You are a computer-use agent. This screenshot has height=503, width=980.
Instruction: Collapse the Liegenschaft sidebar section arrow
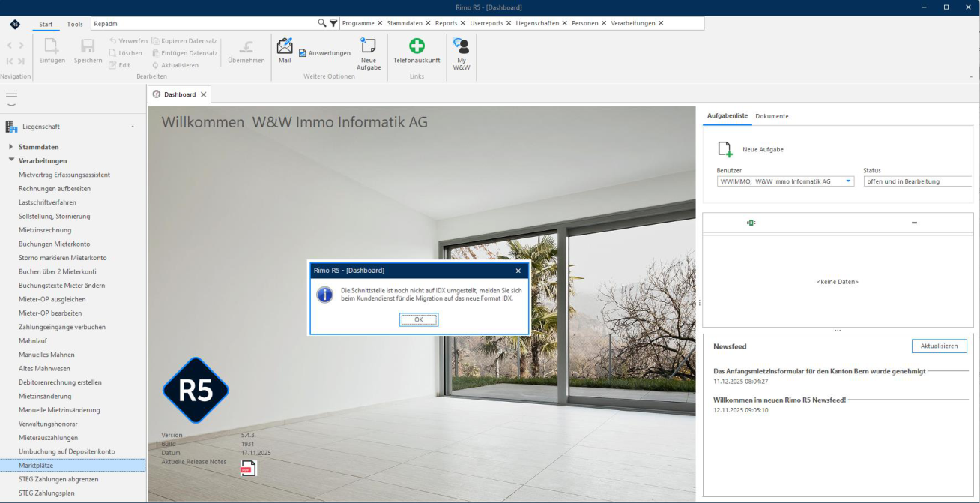(x=133, y=127)
